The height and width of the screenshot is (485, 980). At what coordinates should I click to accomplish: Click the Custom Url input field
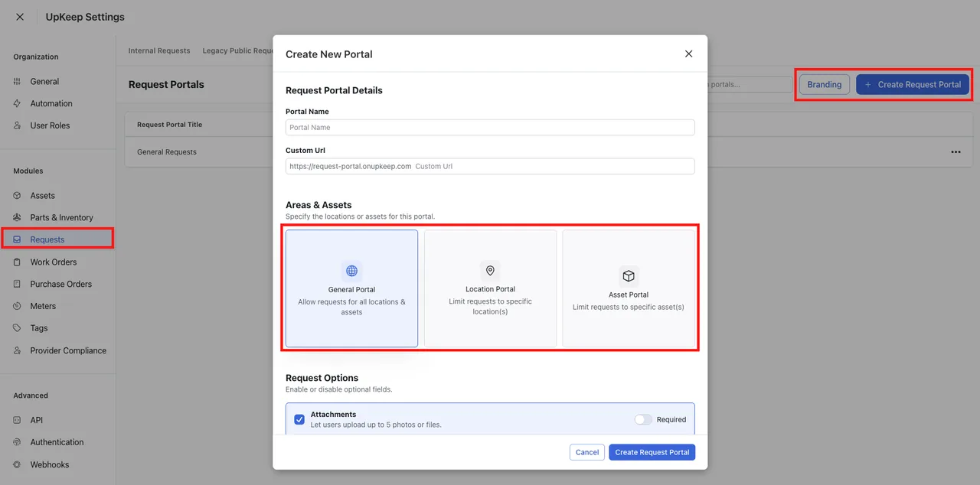[490, 166]
